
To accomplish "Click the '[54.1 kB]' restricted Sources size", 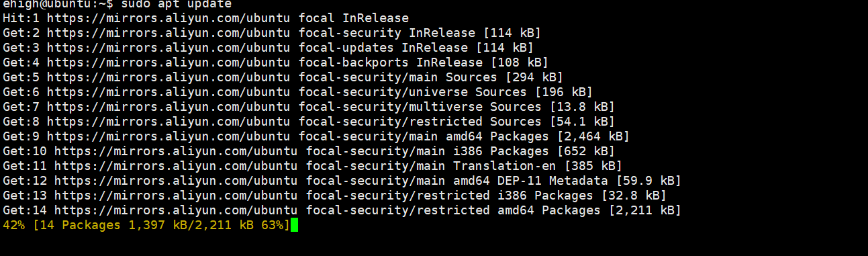I will [581, 121].
